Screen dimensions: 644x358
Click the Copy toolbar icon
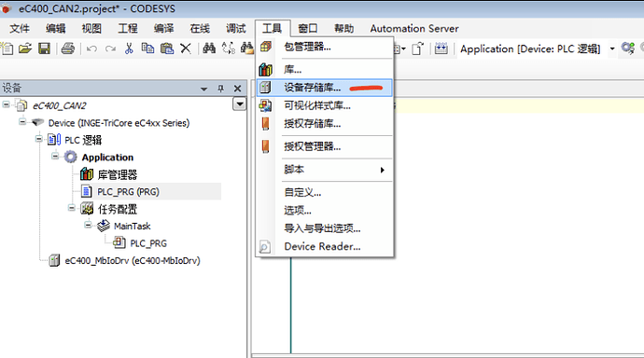[x=147, y=48]
